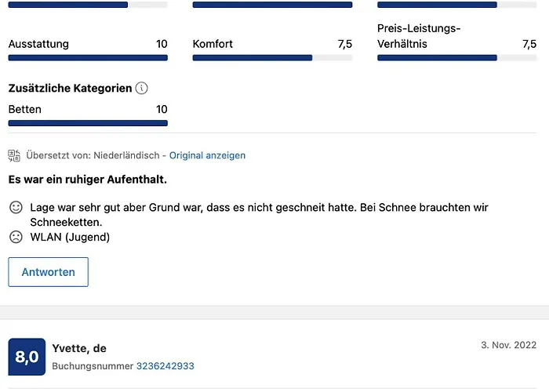
Task: Click the info icon beside Zusätzliche Kategorien
Action: point(141,89)
